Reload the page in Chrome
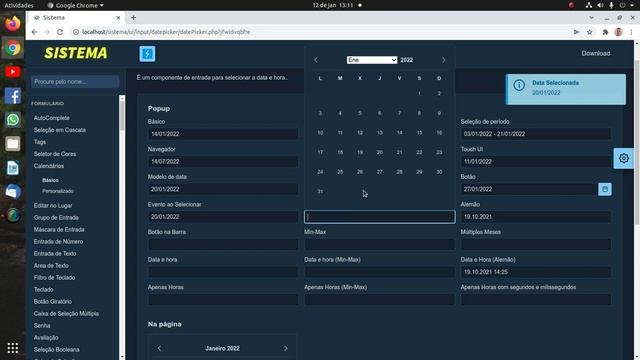640x360 pixels. point(60,32)
